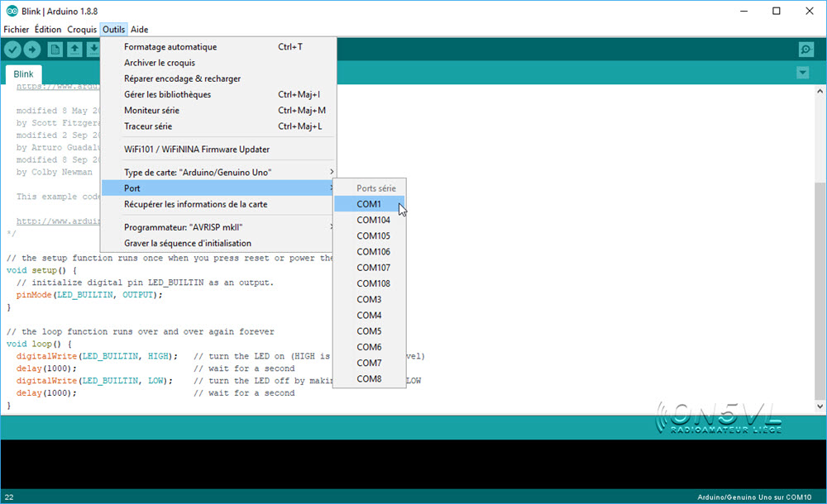Screen dimensions: 827x504
Task: Select port COM106
Action: (369, 251)
